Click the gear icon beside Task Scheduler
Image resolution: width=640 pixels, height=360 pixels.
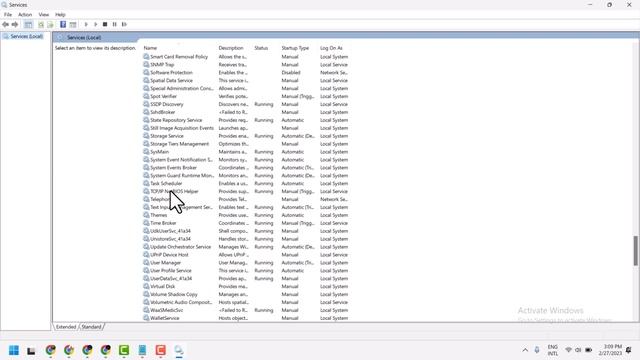(146, 183)
